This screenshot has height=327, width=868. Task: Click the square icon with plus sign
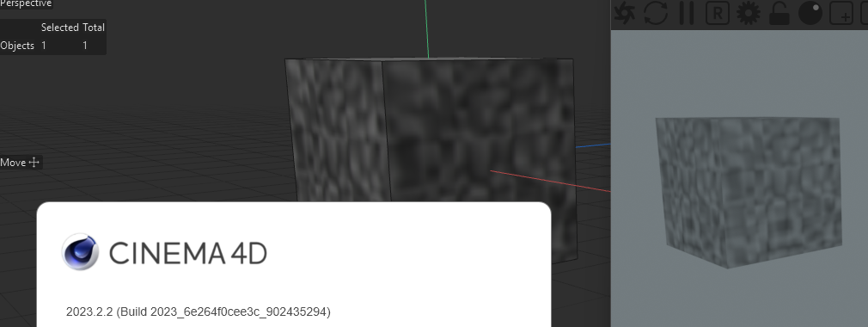tap(841, 13)
